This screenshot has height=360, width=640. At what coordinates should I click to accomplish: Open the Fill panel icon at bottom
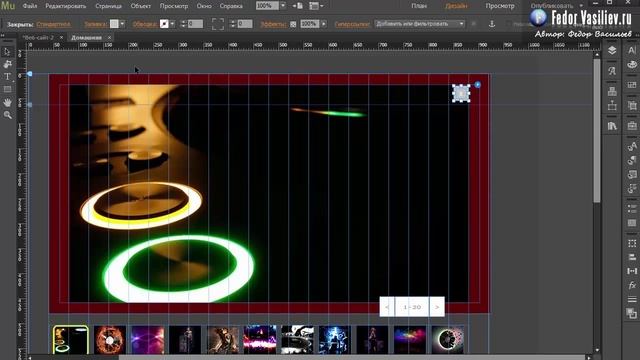(x=632, y=313)
